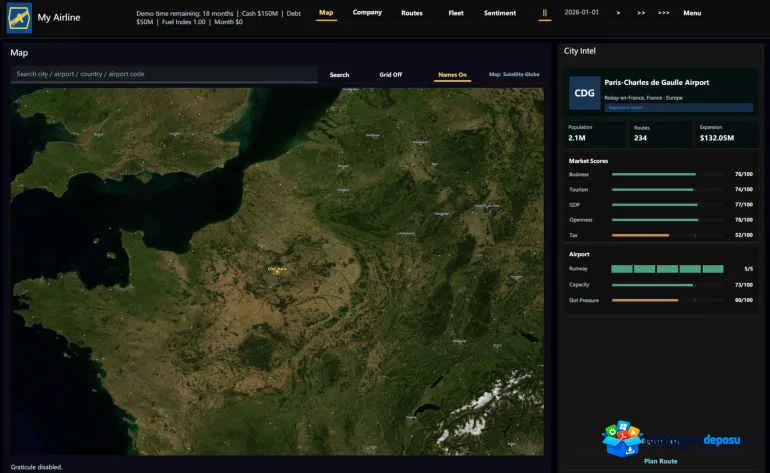Set game speed to single arrow
The width and height of the screenshot is (770, 473).
coord(618,13)
